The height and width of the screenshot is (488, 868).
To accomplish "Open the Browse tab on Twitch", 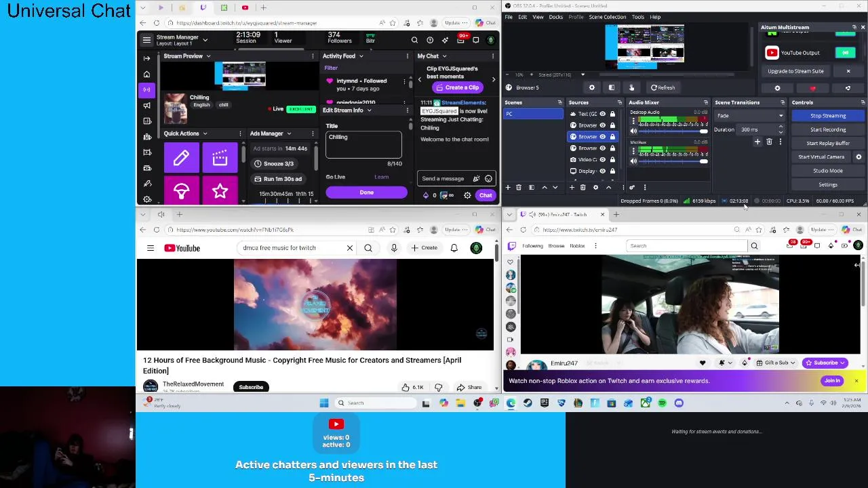I will pyautogui.click(x=556, y=246).
